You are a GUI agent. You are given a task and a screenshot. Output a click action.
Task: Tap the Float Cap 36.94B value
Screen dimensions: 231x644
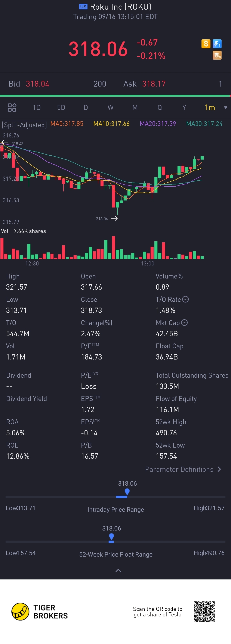(x=167, y=357)
